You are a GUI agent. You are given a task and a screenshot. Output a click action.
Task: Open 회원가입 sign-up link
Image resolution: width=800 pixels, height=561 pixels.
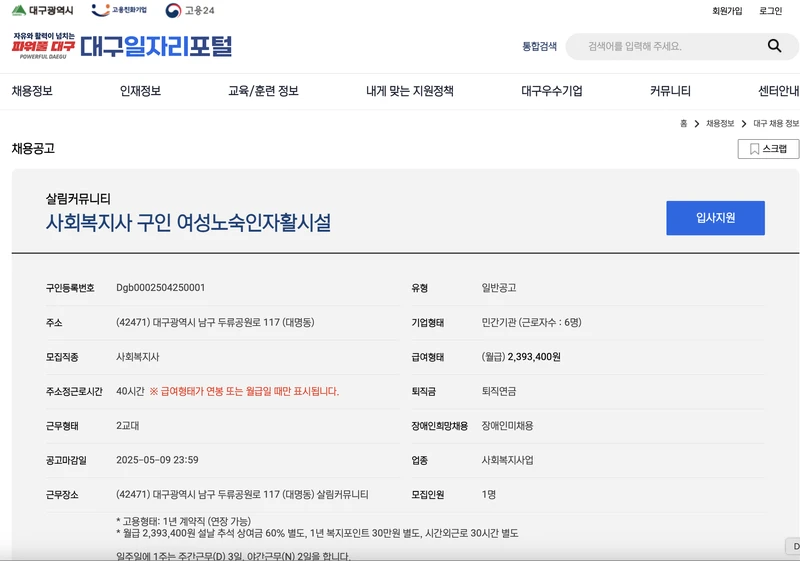727,11
